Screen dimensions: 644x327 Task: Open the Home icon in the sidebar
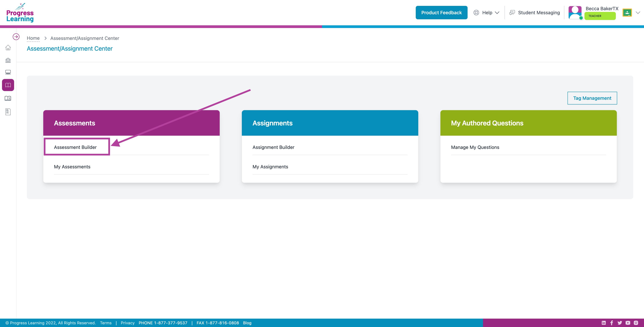(8, 47)
